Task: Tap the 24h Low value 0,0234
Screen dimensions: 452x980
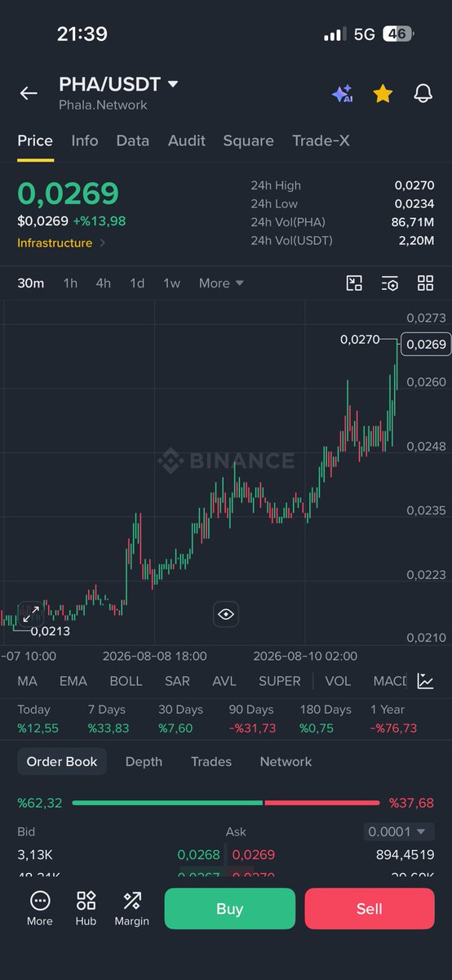Action: [414, 203]
